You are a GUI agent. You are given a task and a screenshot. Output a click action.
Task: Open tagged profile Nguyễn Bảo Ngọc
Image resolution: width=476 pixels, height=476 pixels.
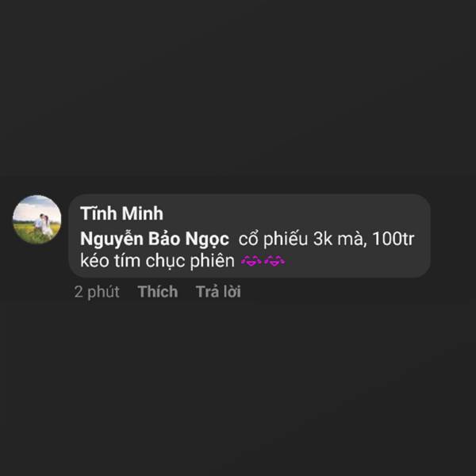155,240
